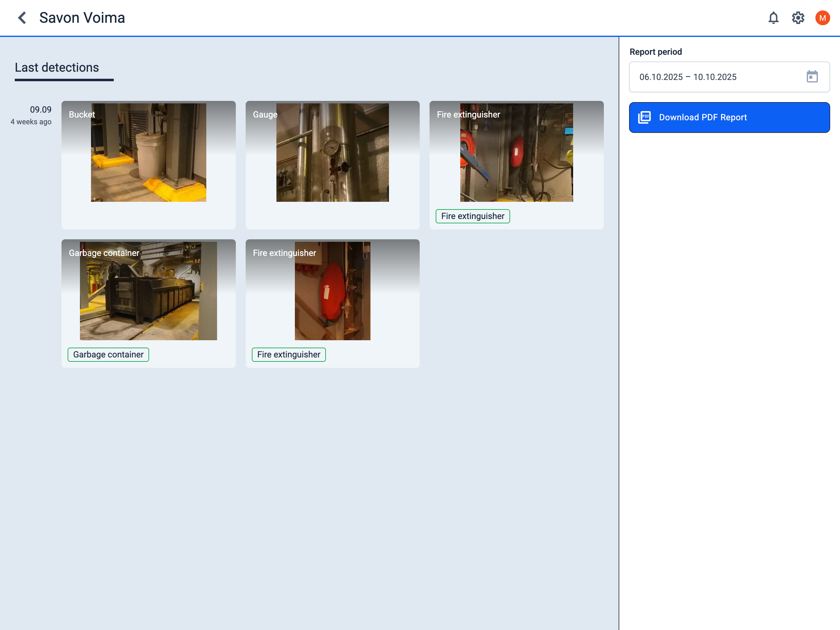Open the settings gear icon

tap(798, 18)
